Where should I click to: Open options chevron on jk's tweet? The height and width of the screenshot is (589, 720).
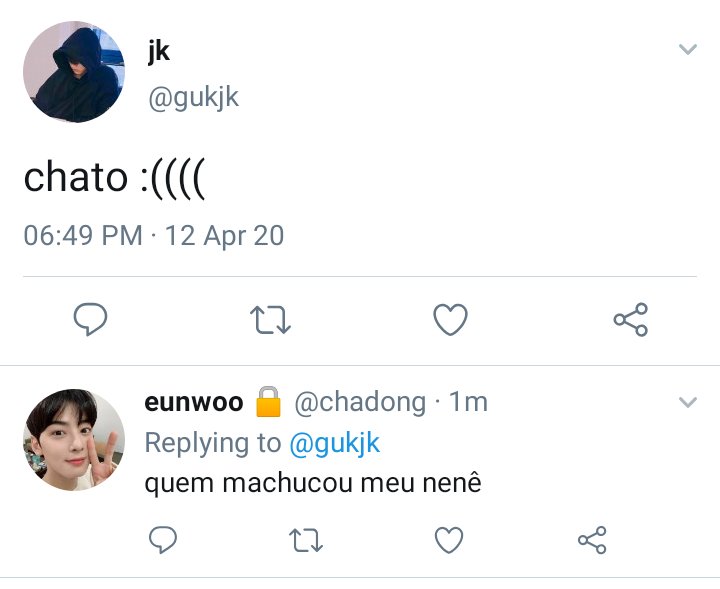(x=687, y=49)
